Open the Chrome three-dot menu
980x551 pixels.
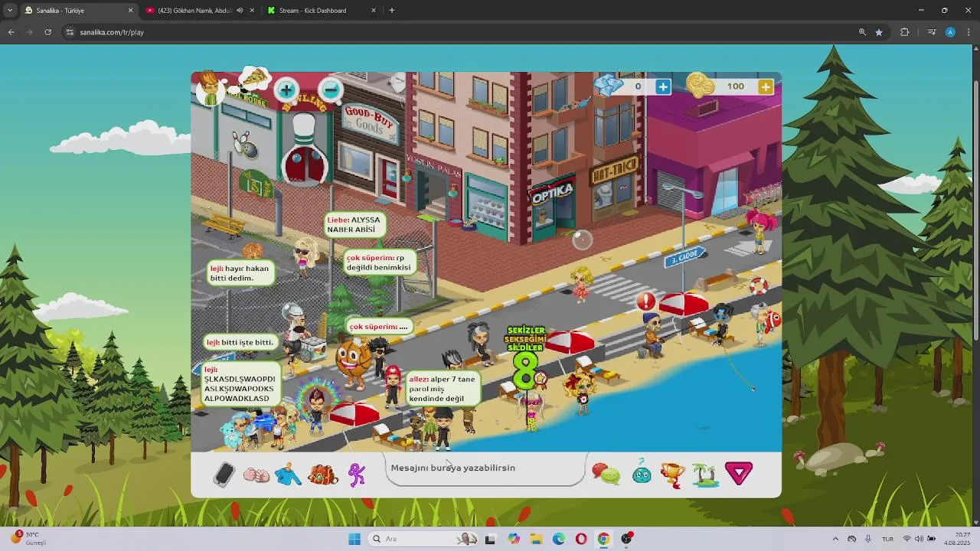(969, 32)
